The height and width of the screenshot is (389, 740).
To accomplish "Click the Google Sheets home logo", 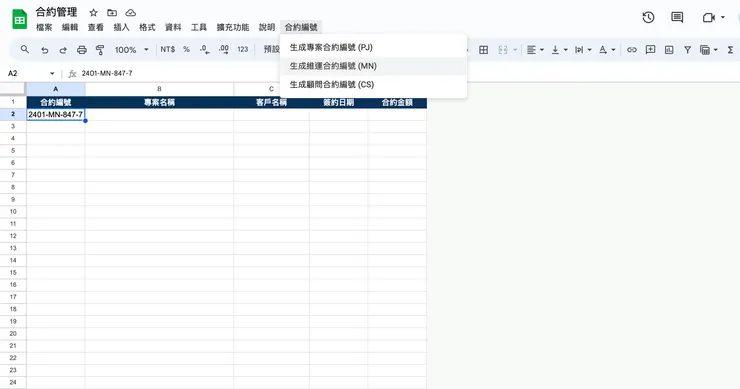I will pos(20,19).
